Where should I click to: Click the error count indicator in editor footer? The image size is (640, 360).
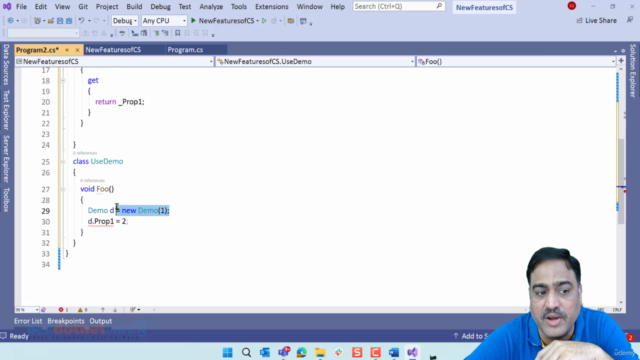point(63,310)
